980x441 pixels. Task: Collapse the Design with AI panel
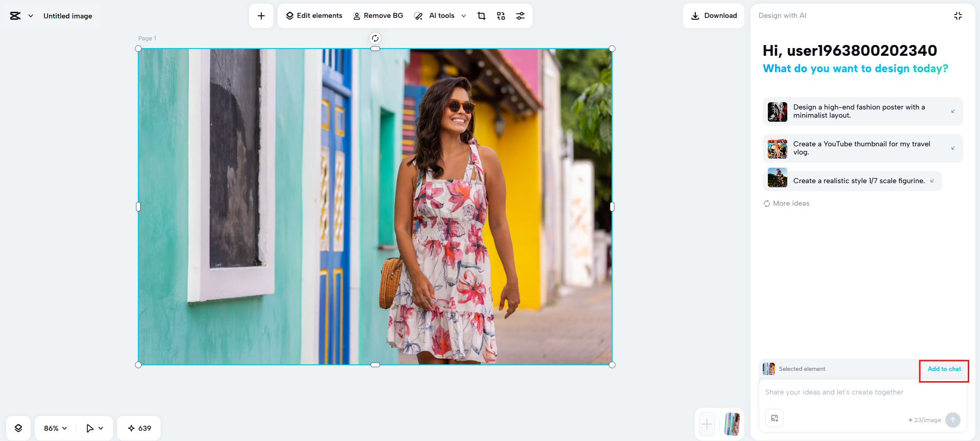point(958,16)
